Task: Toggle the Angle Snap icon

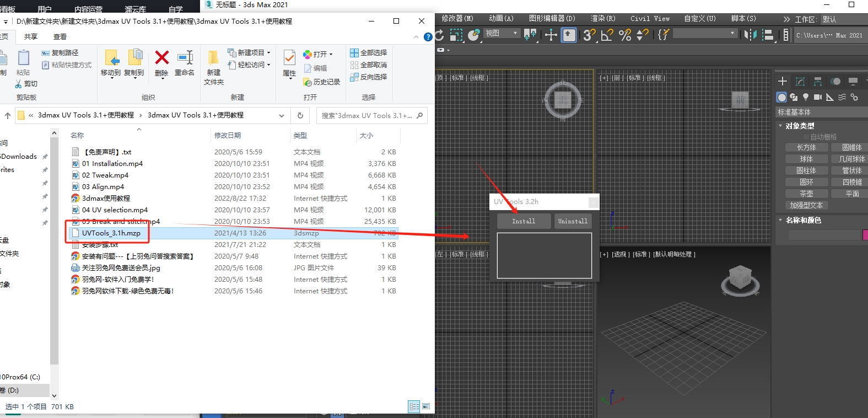Action: (x=607, y=35)
